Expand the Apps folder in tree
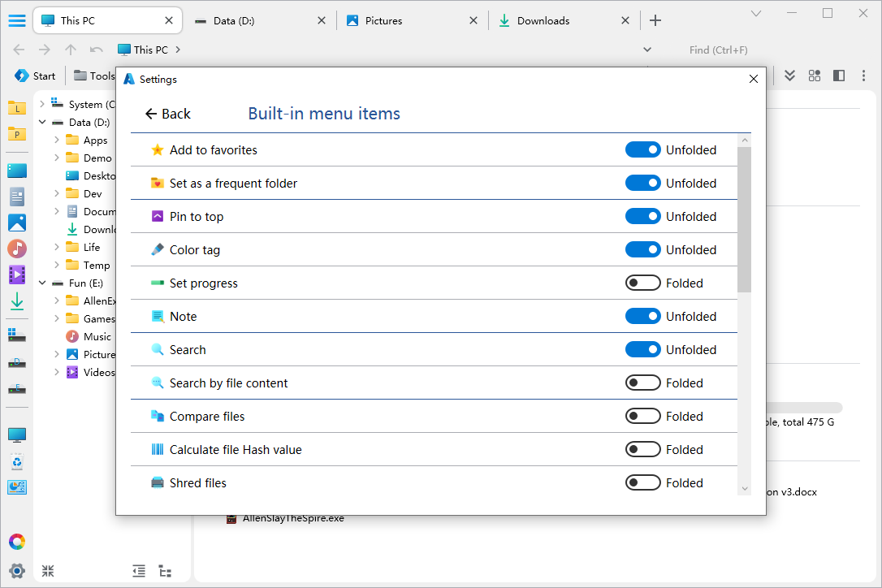Viewport: 882px width, 588px height. (57, 141)
